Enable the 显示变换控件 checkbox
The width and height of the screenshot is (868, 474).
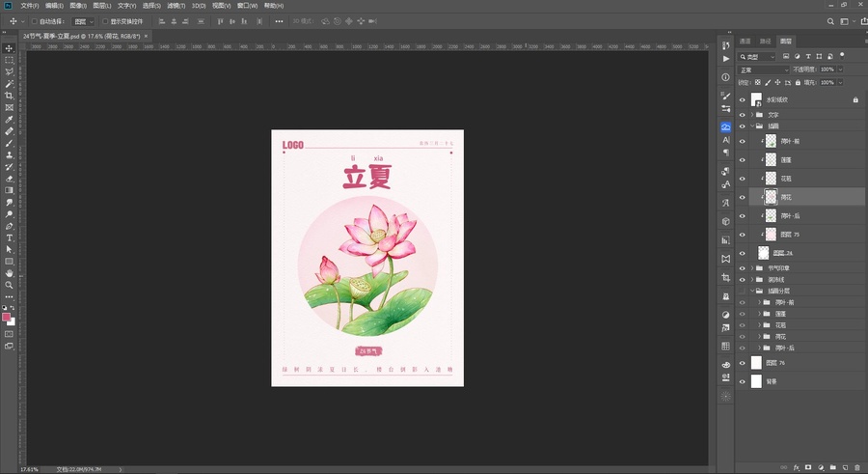click(x=105, y=21)
